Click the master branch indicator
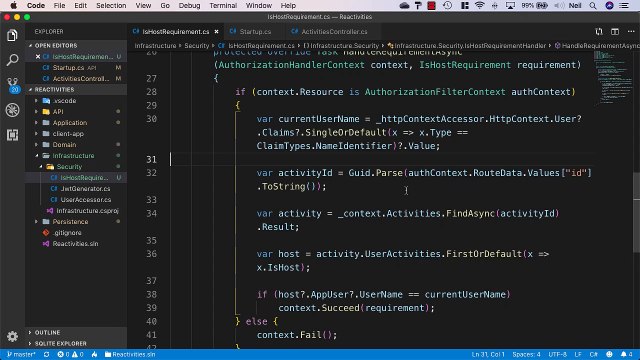The width and height of the screenshot is (640, 360). pyautogui.click(x=21, y=354)
